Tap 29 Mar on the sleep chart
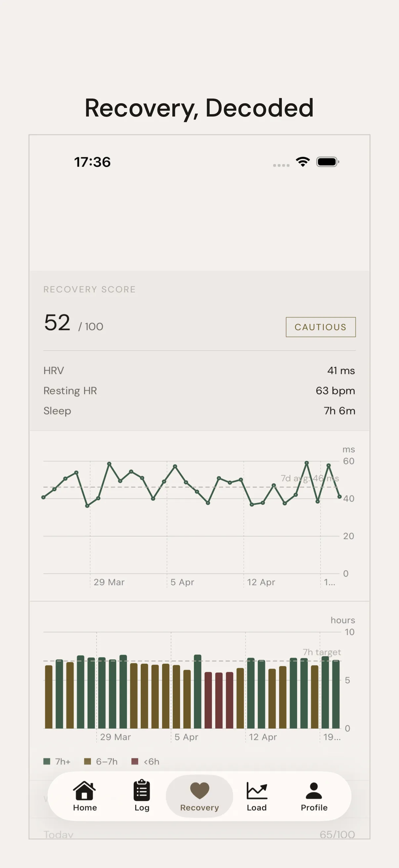Image resolution: width=399 pixels, height=868 pixels. tap(115, 737)
